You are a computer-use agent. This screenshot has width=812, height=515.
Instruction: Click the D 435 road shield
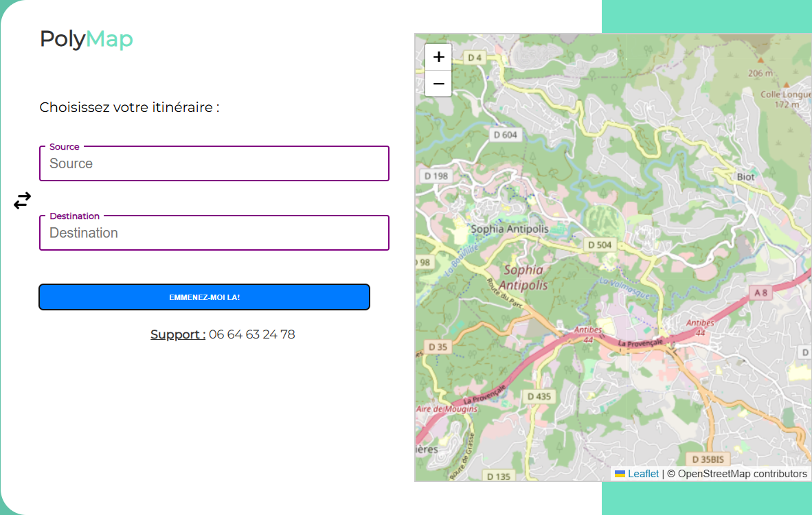click(539, 396)
